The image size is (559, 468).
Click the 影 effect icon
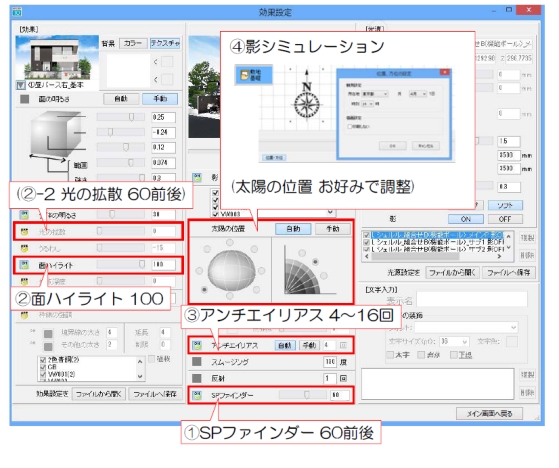coord(197,177)
